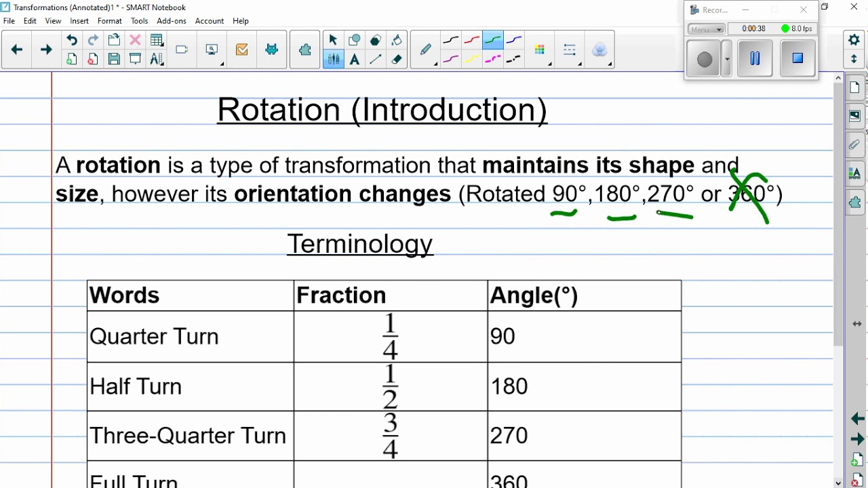Pick the magenta dashed pen
This screenshot has height=488, width=868.
493,60
